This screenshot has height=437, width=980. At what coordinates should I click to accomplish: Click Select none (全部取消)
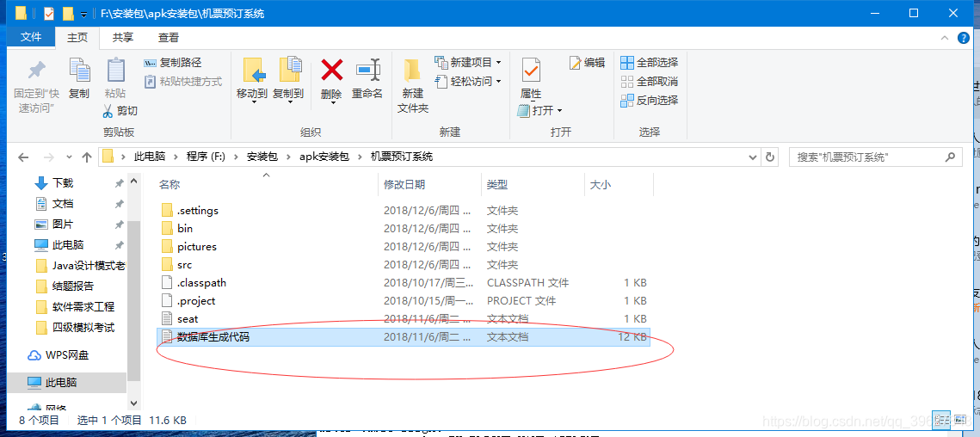pos(649,81)
